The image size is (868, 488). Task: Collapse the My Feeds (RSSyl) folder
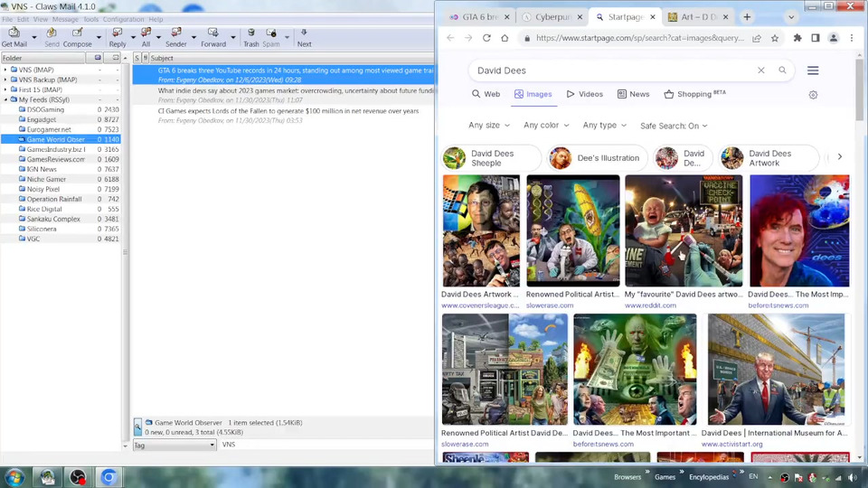[5, 99]
